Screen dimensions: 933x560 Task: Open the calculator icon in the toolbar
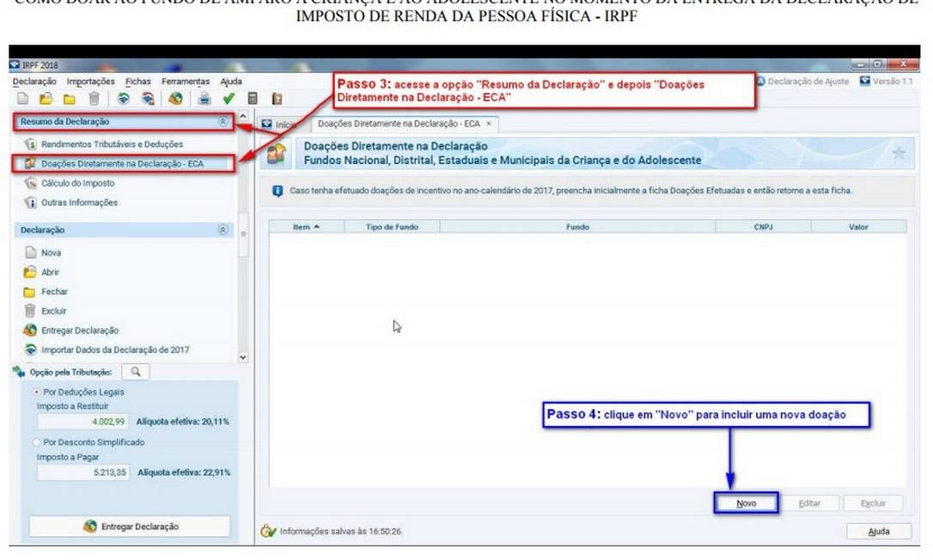pos(253,99)
